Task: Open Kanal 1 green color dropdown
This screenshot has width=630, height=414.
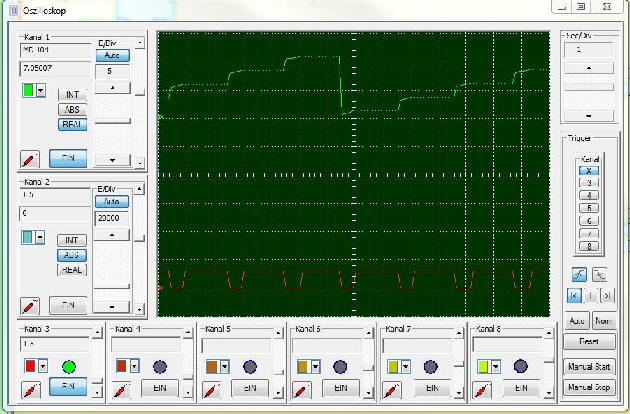Action: 41,91
